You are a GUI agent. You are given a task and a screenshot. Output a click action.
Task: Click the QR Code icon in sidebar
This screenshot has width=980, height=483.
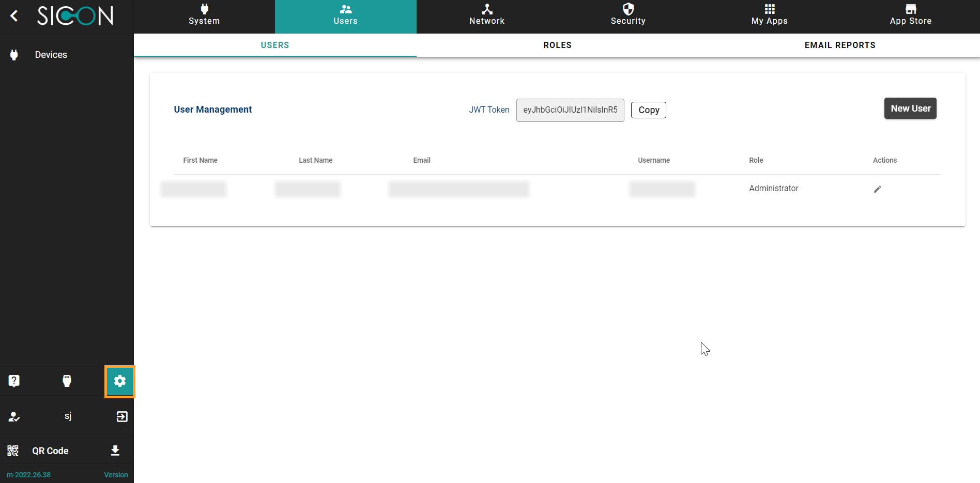pos(13,451)
